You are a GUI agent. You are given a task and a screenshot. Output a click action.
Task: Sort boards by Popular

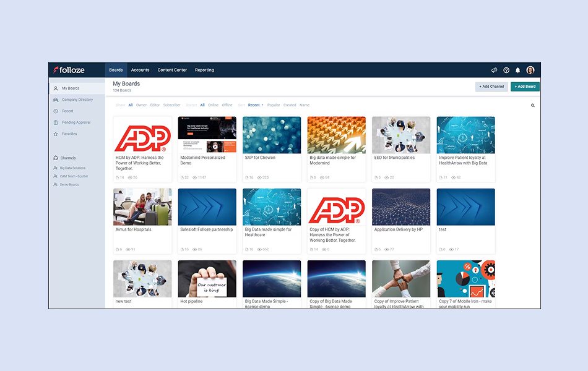[x=274, y=105]
